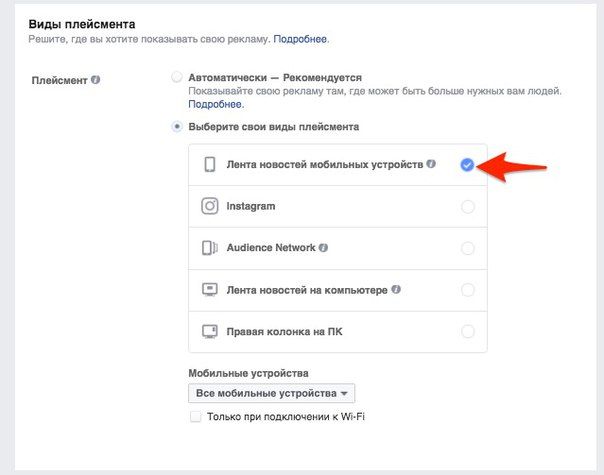Select the Правая колонка на ПК placement circle
The width and height of the screenshot is (604, 475).
pyautogui.click(x=468, y=331)
